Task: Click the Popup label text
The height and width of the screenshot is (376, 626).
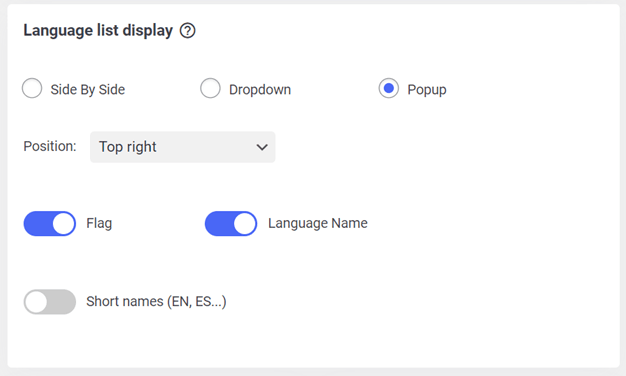Action: click(x=427, y=90)
